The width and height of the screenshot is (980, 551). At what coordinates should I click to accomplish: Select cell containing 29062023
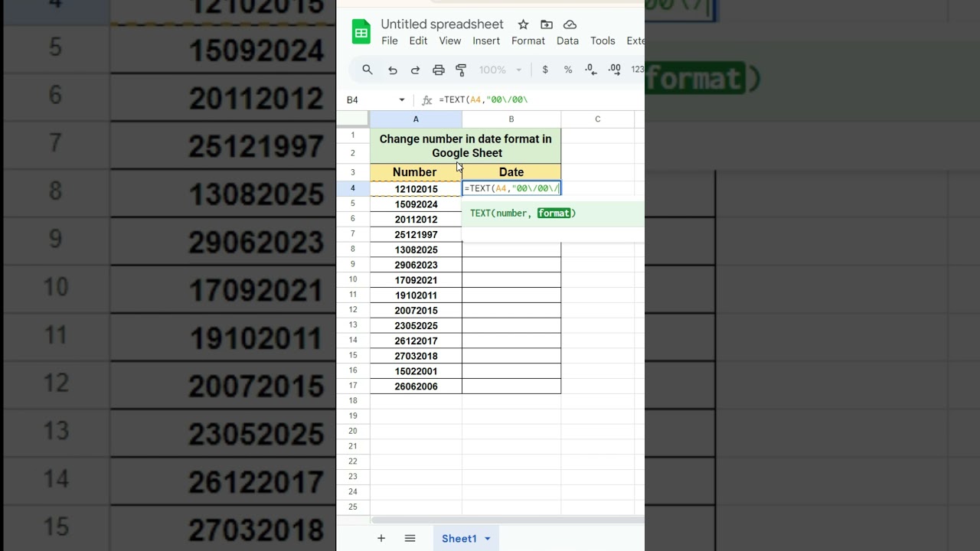pyautogui.click(x=416, y=265)
